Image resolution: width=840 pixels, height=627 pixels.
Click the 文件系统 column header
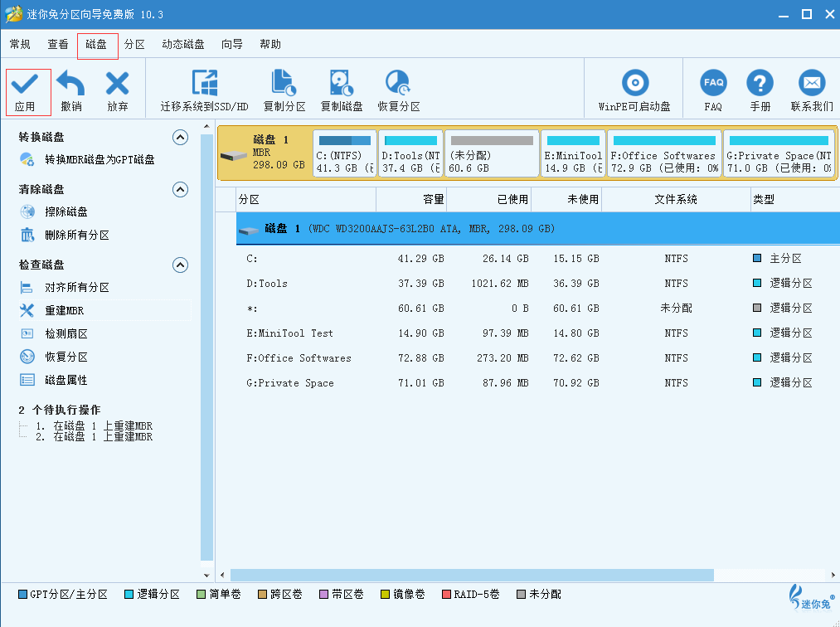point(676,200)
